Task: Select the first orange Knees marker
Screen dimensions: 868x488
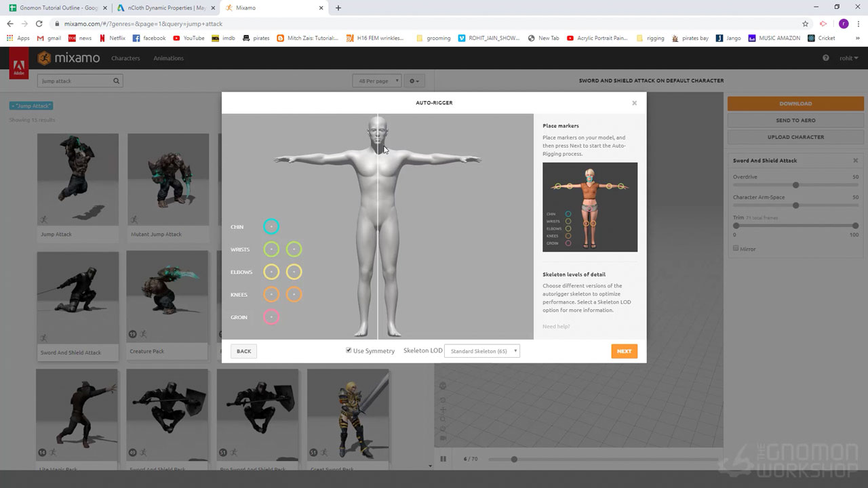Action: 271,295
